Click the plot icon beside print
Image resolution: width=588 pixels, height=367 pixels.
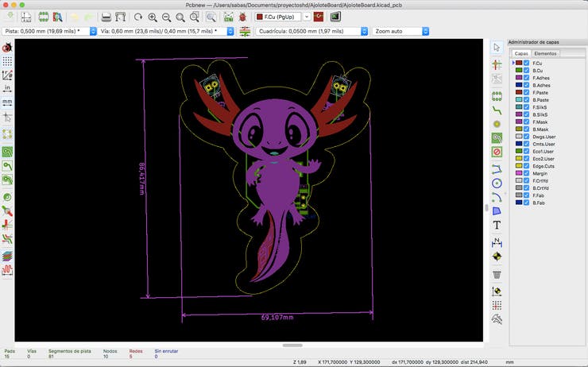coord(120,17)
